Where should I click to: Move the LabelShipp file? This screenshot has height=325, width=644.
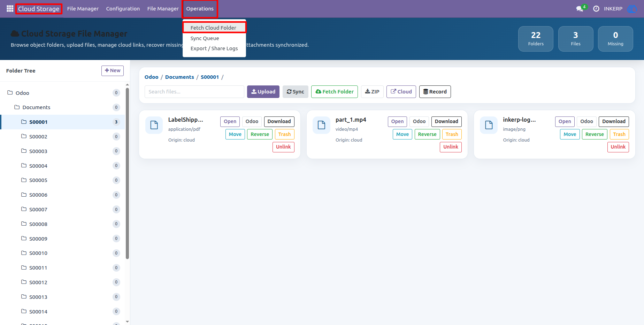[235, 134]
